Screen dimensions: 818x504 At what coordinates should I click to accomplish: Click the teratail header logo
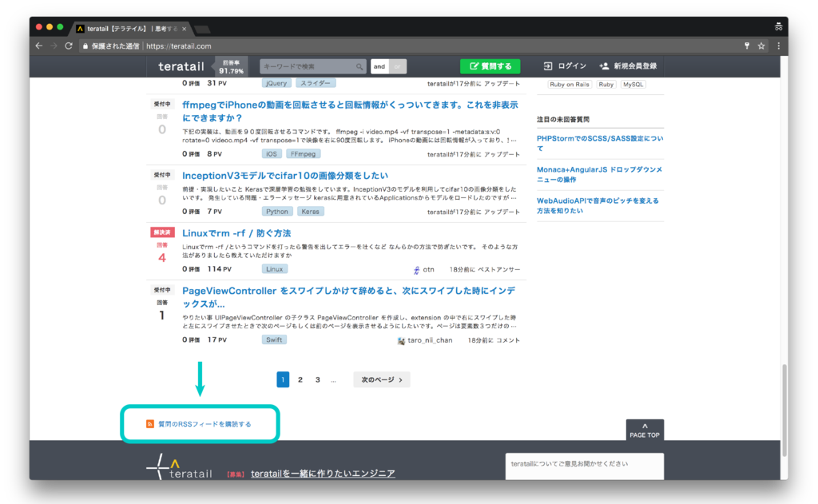181,66
